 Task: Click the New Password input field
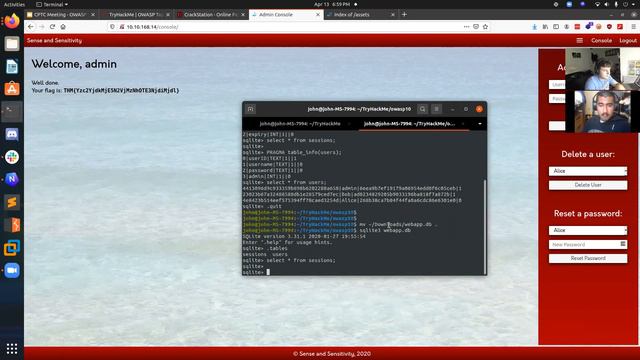coord(588,244)
